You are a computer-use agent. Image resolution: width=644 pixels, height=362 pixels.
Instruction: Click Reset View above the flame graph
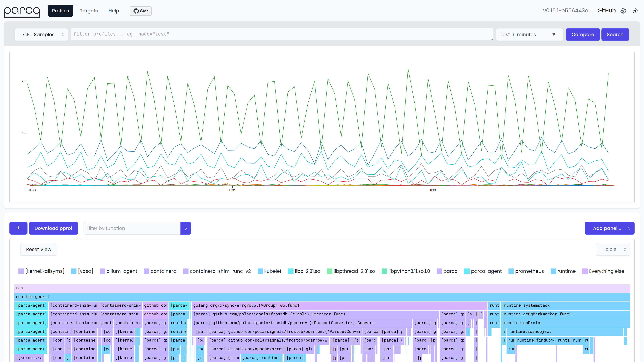39,249
